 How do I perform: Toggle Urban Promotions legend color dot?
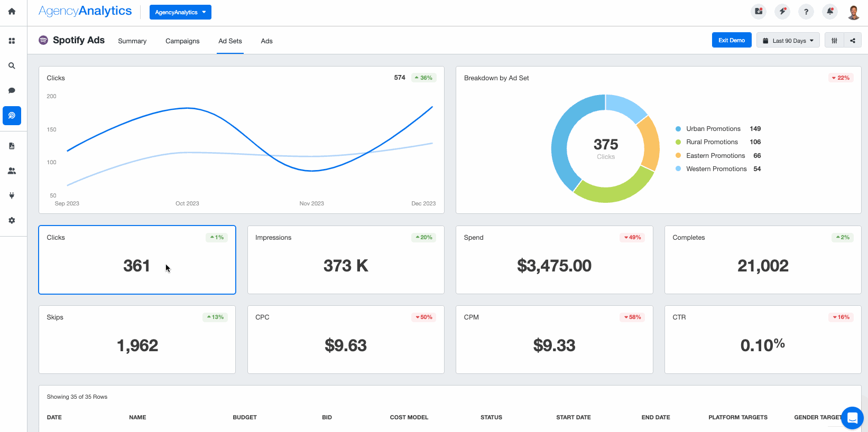click(678, 129)
